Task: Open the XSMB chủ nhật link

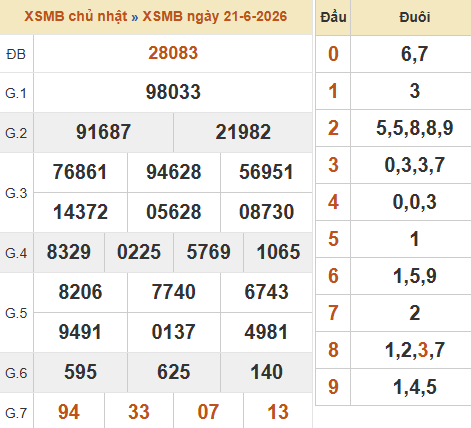Action: coord(76,16)
